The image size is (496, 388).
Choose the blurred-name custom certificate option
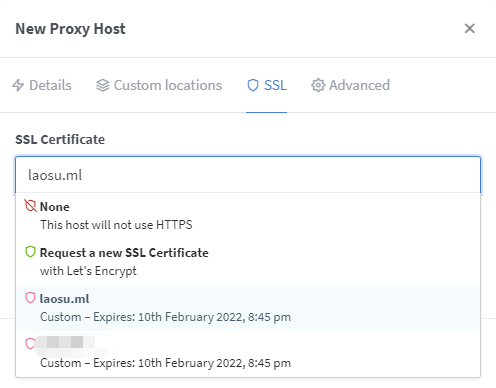click(x=248, y=354)
